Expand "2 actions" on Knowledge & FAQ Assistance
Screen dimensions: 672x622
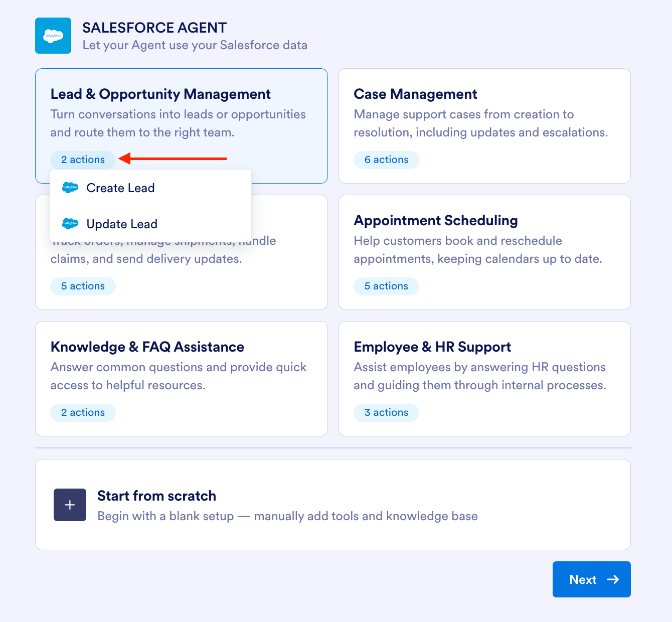(x=83, y=412)
